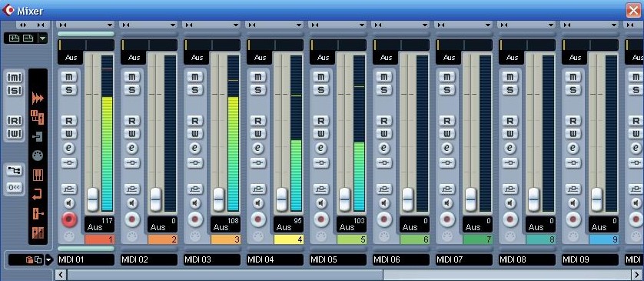Disable sends on MIDI 08
This screenshot has width=644, height=281.
click(x=510, y=189)
